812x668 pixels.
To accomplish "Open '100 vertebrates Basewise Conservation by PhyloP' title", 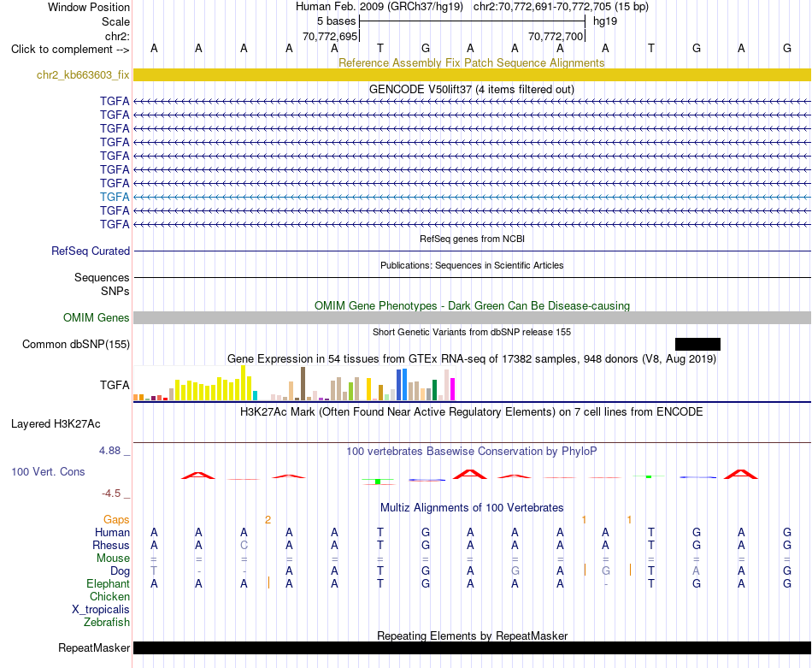I will click(472, 452).
